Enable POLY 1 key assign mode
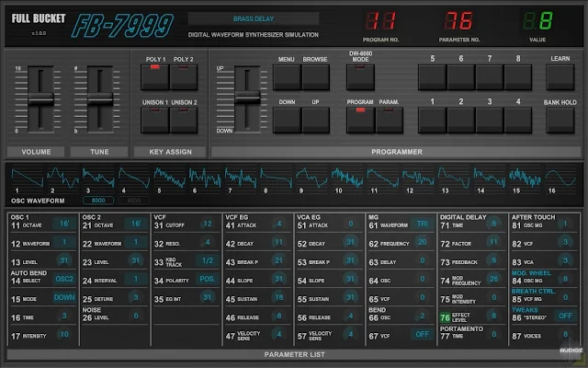This screenshot has width=588, height=368. point(155,77)
